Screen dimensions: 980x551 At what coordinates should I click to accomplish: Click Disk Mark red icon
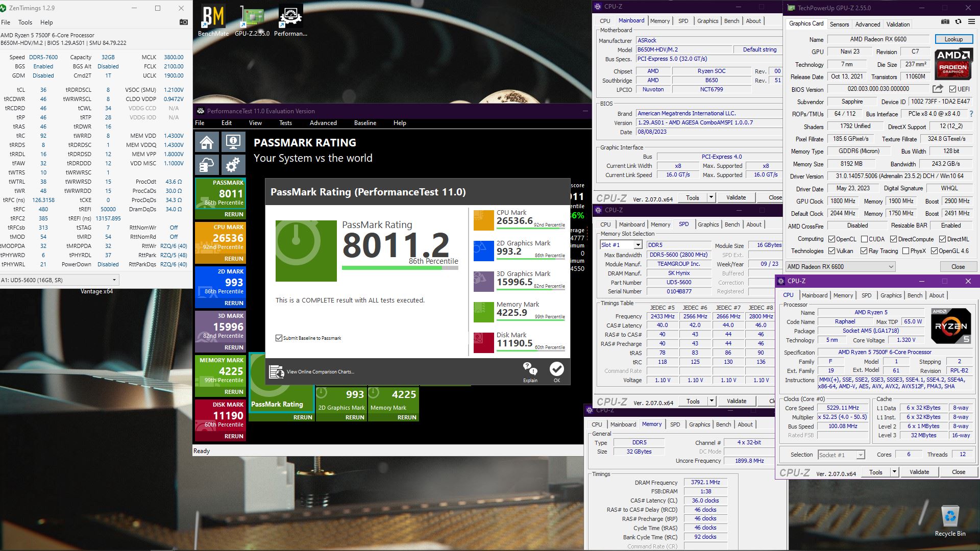click(x=483, y=343)
